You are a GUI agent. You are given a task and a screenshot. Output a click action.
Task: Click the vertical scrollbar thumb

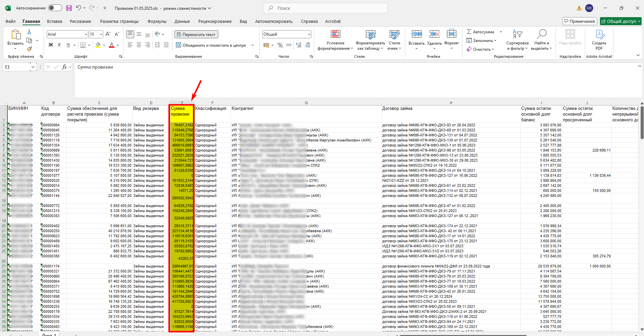click(x=642, y=123)
